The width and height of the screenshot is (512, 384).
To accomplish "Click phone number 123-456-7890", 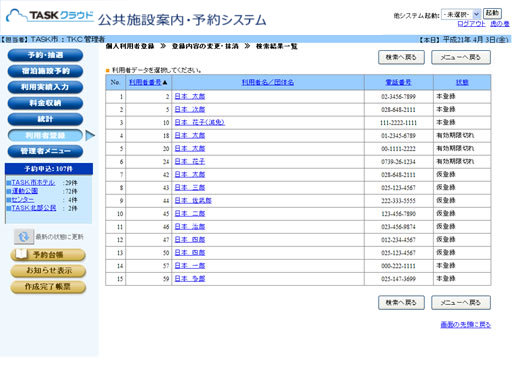I will pos(398,214).
